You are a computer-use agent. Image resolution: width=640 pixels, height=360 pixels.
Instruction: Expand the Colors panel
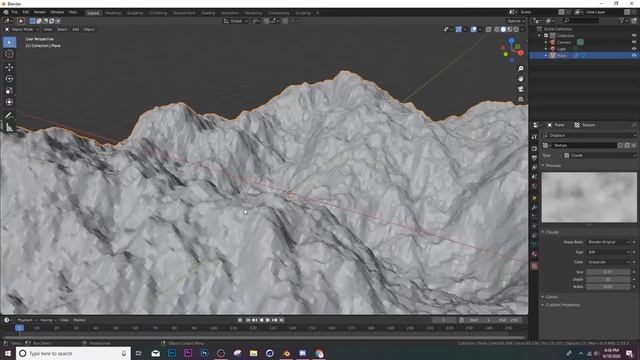[x=550, y=297]
